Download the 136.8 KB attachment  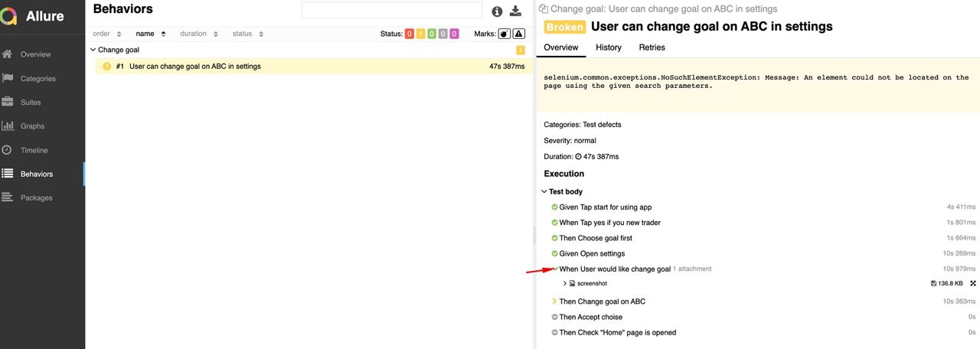[947, 283]
